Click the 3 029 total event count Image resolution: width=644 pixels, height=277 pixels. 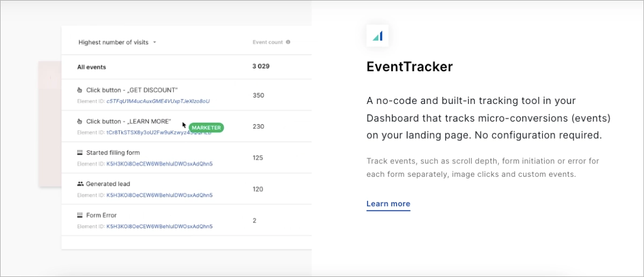[261, 67]
